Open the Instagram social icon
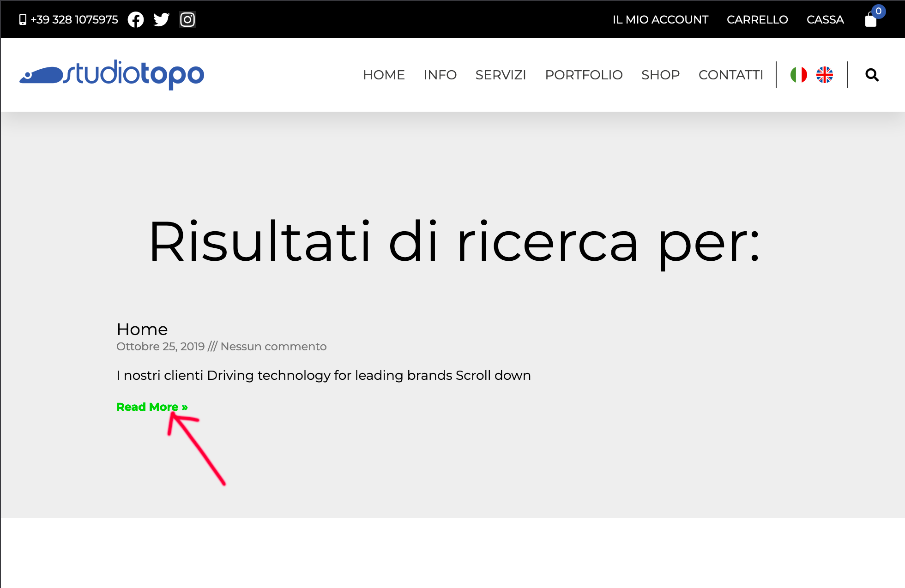This screenshot has height=588, width=905. 187,19
